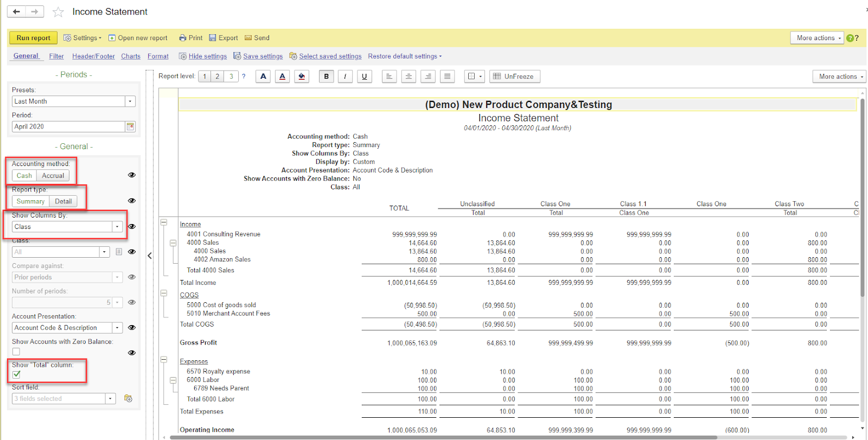Change the font color
This screenshot has height=440, width=868.
[x=282, y=76]
